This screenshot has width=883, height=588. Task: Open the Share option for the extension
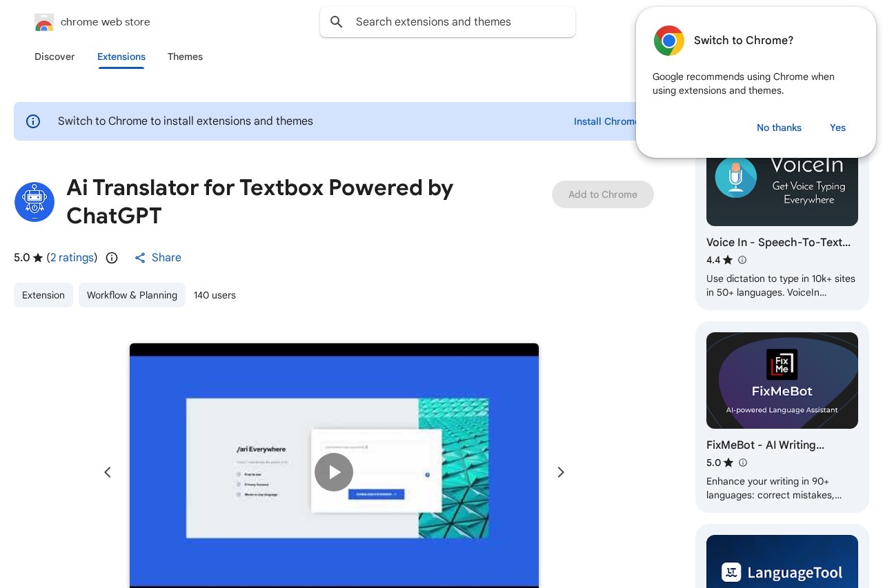pyautogui.click(x=157, y=258)
